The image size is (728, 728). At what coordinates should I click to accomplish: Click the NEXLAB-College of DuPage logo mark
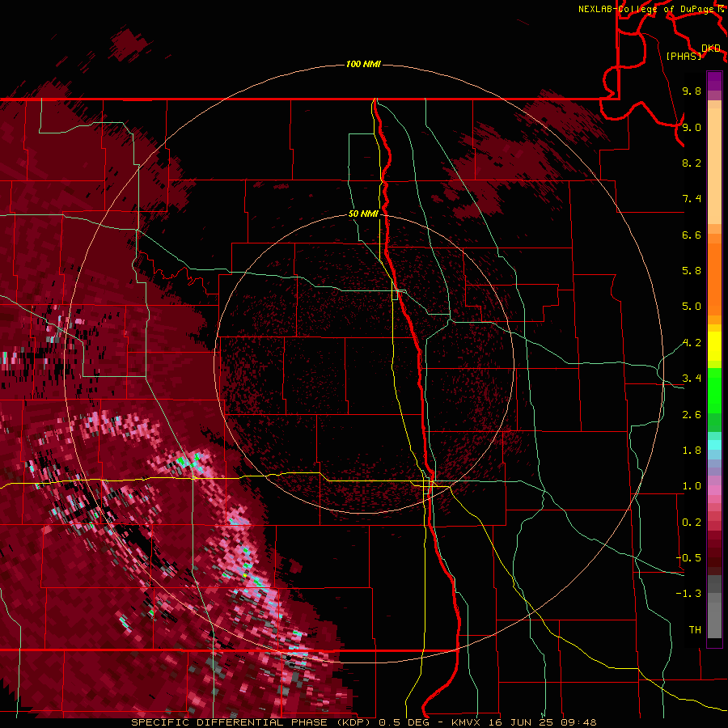721,8
